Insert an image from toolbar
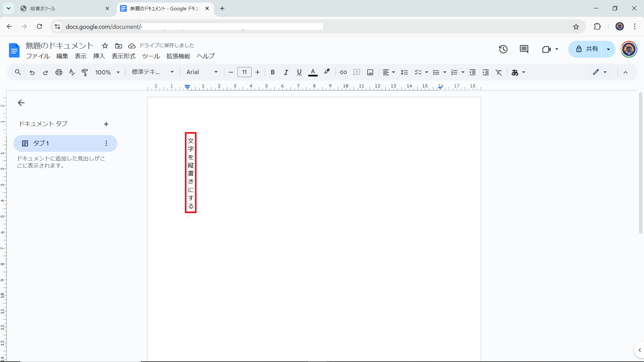The image size is (644, 362). point(370,72)
